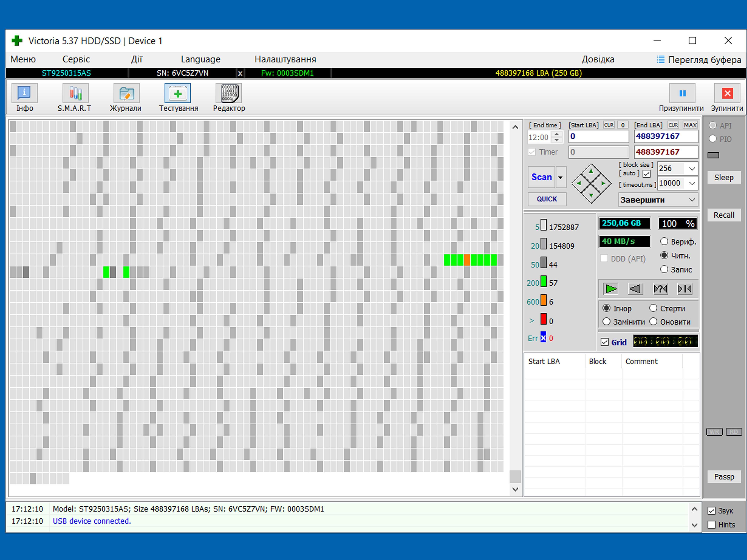Click the Призупинити pause icon
Screen dimensions: 747x560
tap(682, 93)
